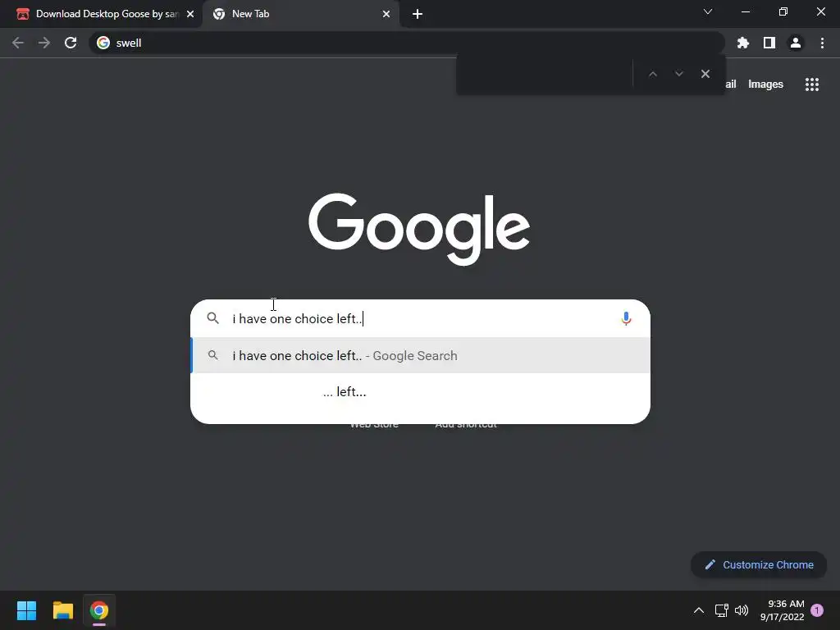
Task: Open the Chrome profile avatar menu
Action: click(796, 43)
